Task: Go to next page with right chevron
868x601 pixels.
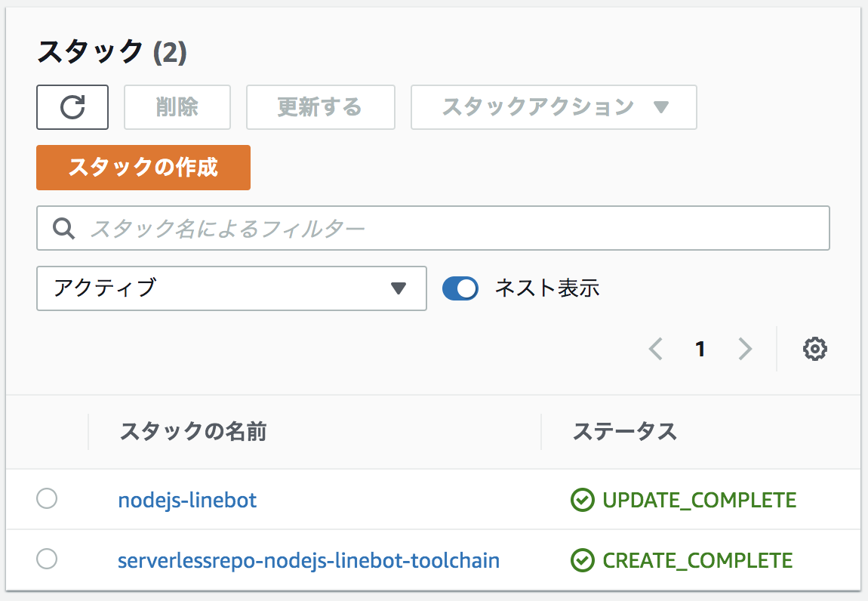Action: point(745,349)
